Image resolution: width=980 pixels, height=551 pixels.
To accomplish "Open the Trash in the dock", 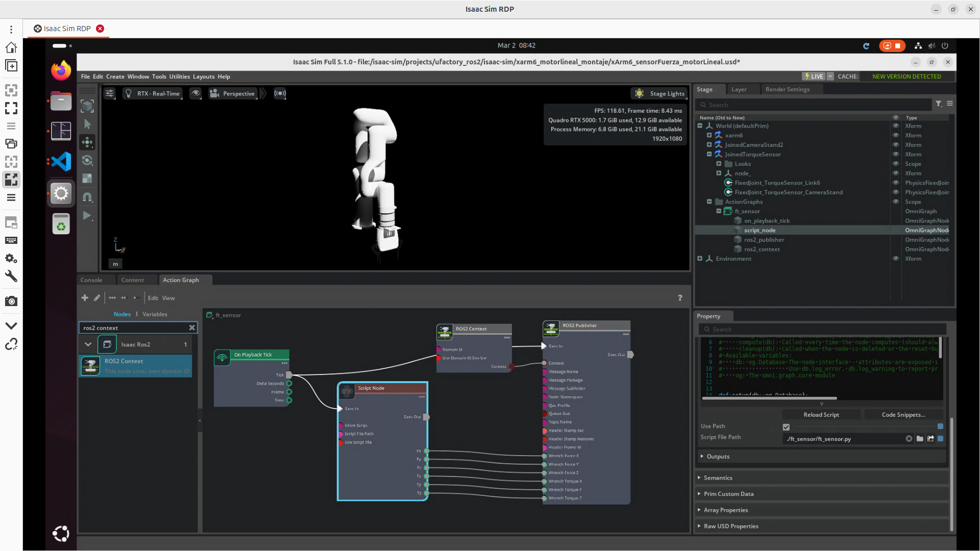I will (61, 224).
